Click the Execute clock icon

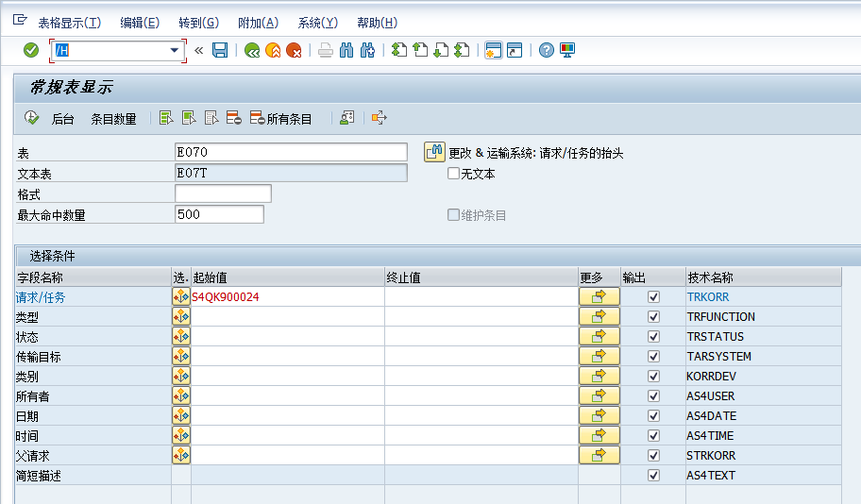(x=32, y=118)
